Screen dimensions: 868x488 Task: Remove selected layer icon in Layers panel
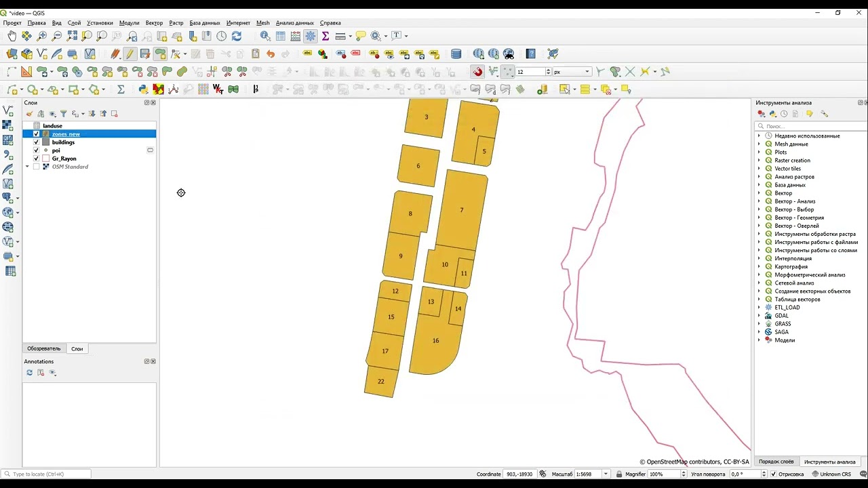114,114
